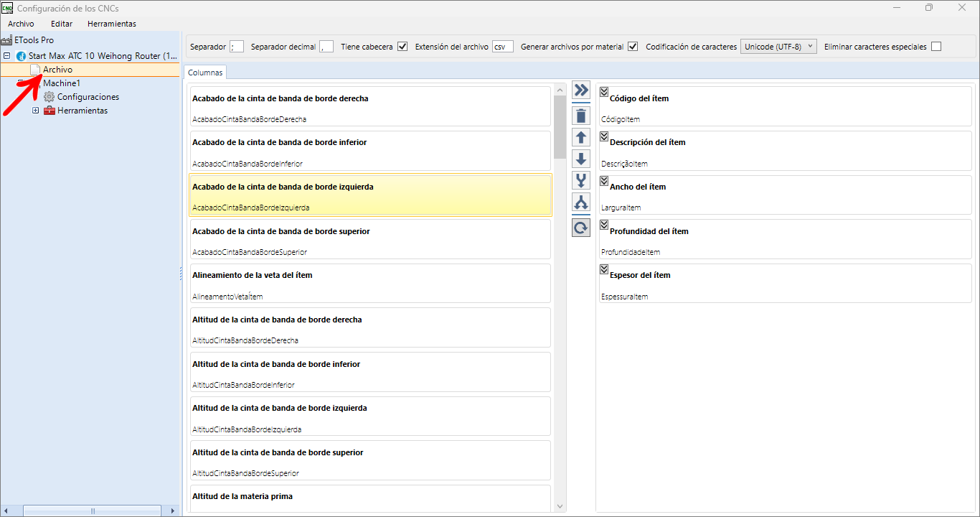Select Acabado de la cinta de banda de borde inferior
Image resolution: width=980 pixels, height=517 pixels.
(369, 151)
